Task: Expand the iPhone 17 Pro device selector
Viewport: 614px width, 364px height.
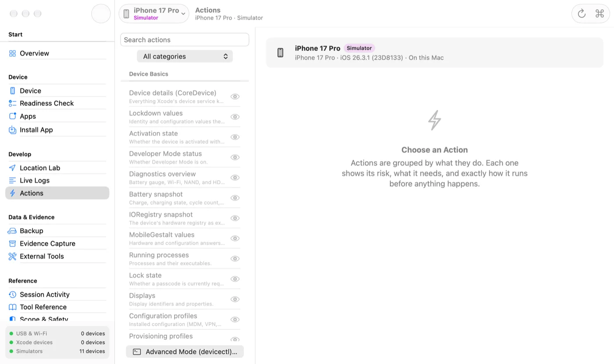Action: (x=154, y=14)
